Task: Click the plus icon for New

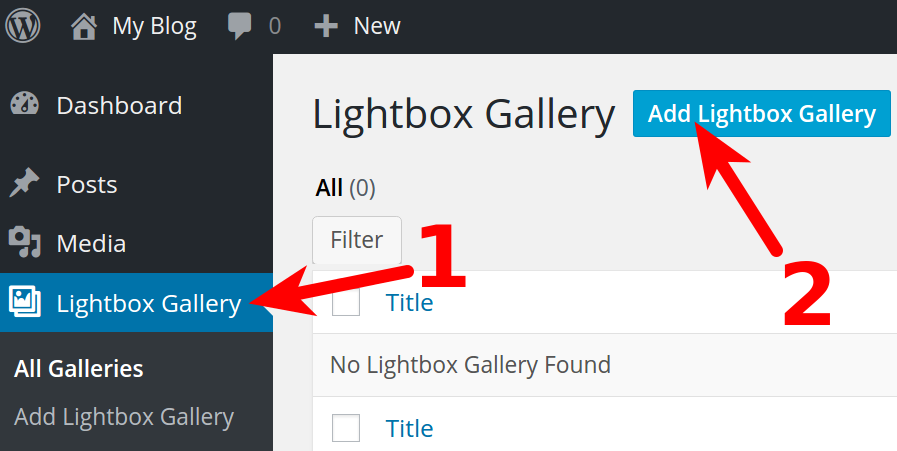Action: pyautogui.click(x=326, y=26)
